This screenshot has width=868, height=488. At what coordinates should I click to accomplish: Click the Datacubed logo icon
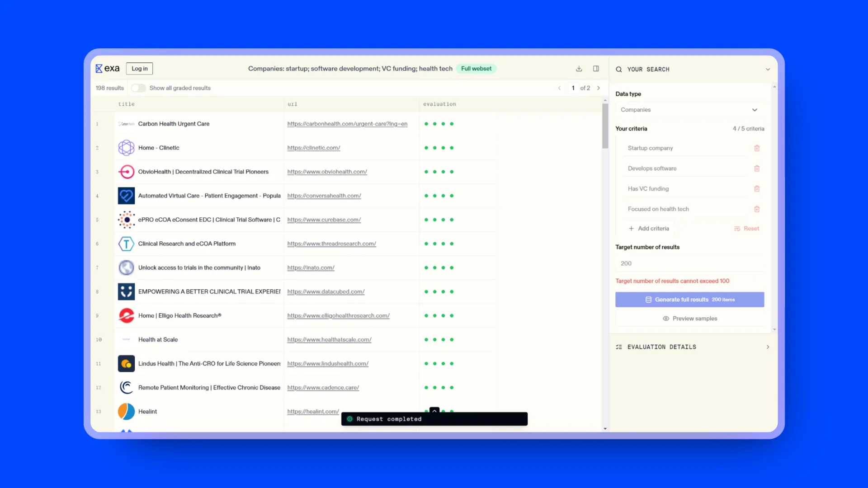[x=126, y=291]
